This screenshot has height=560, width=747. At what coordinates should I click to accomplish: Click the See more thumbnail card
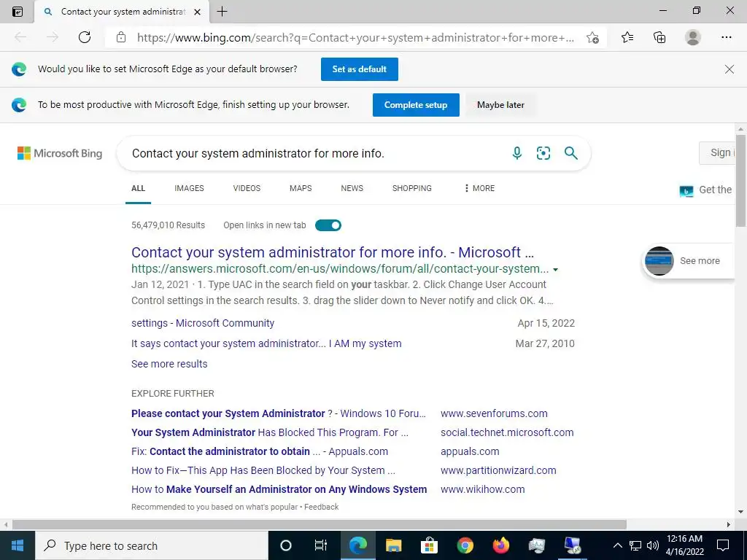689,260
